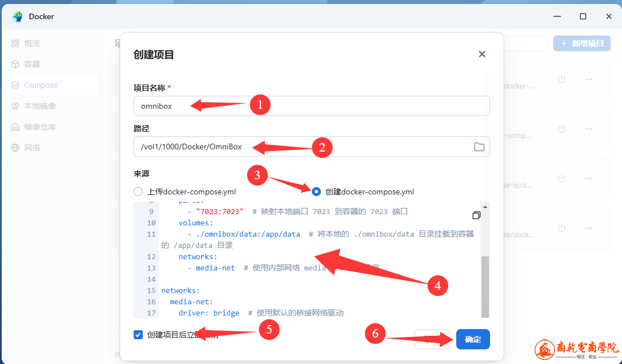
Task: Toggle start immediately after creating project checkbox
Action: [138, 335]
